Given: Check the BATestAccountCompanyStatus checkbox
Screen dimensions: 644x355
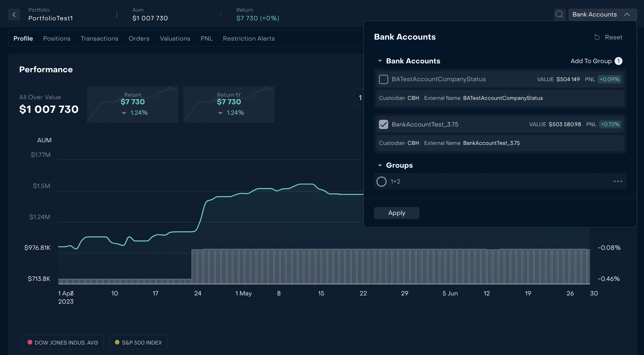Looking at the screenshot, I should (x=383, y=79).
